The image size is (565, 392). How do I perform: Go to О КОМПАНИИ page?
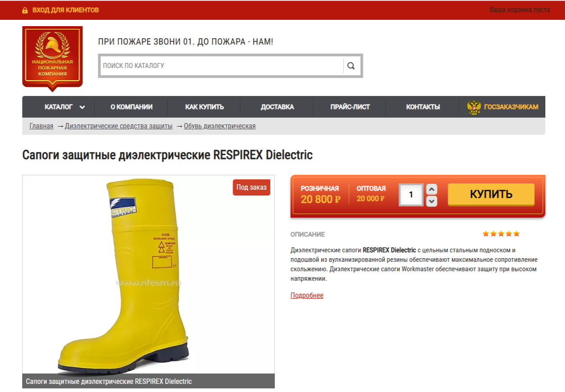pyautogui.click(x=131, y=107)
